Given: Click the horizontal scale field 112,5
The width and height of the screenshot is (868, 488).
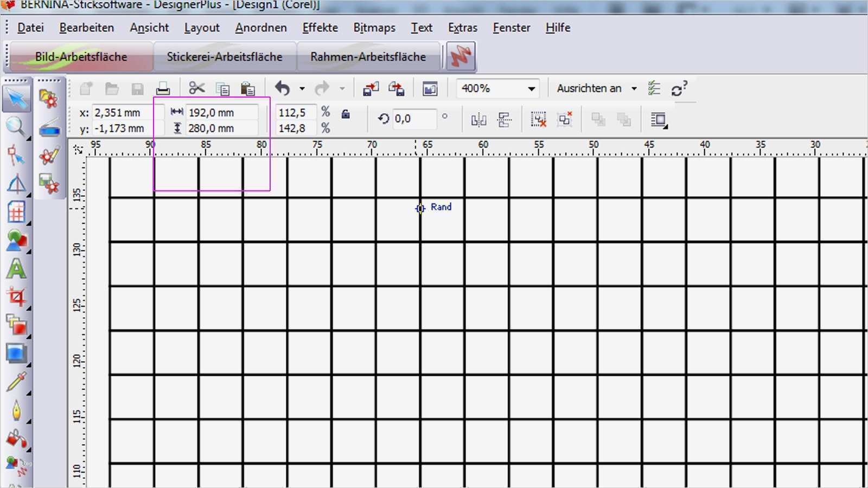Looking at the screenshot, I should click(296, 113).
